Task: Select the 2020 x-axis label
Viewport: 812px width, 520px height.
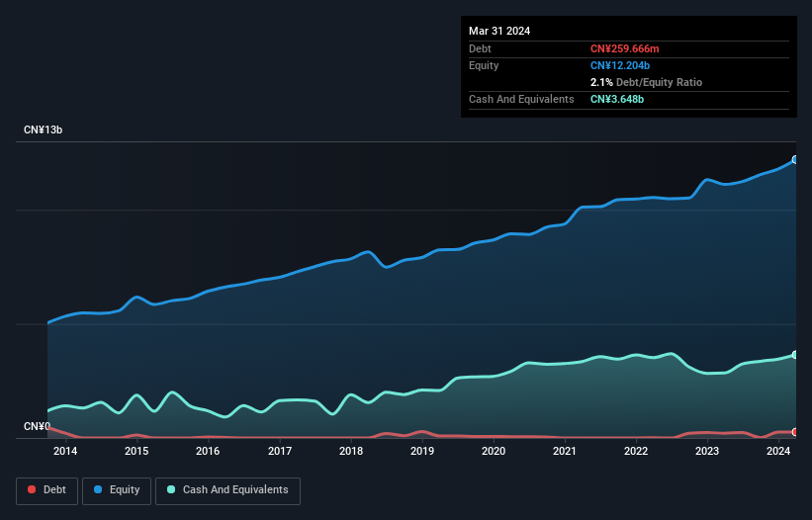Action: tap(494, 451)
